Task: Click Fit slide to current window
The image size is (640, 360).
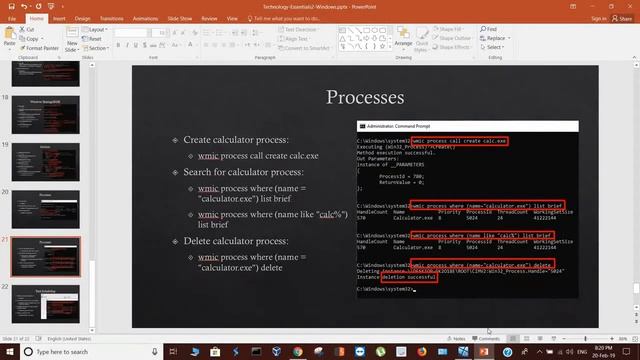Action: point(635,339)
